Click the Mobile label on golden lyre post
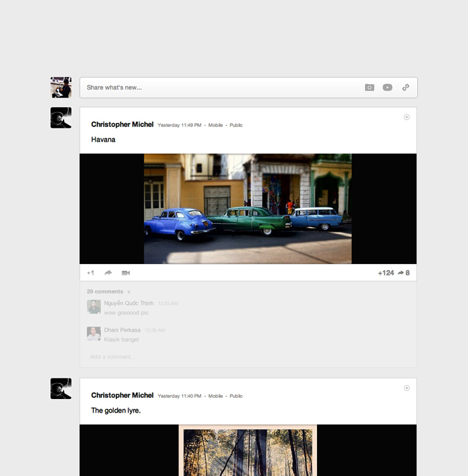This screenshot has height=476, width=468. coord(215,396)
